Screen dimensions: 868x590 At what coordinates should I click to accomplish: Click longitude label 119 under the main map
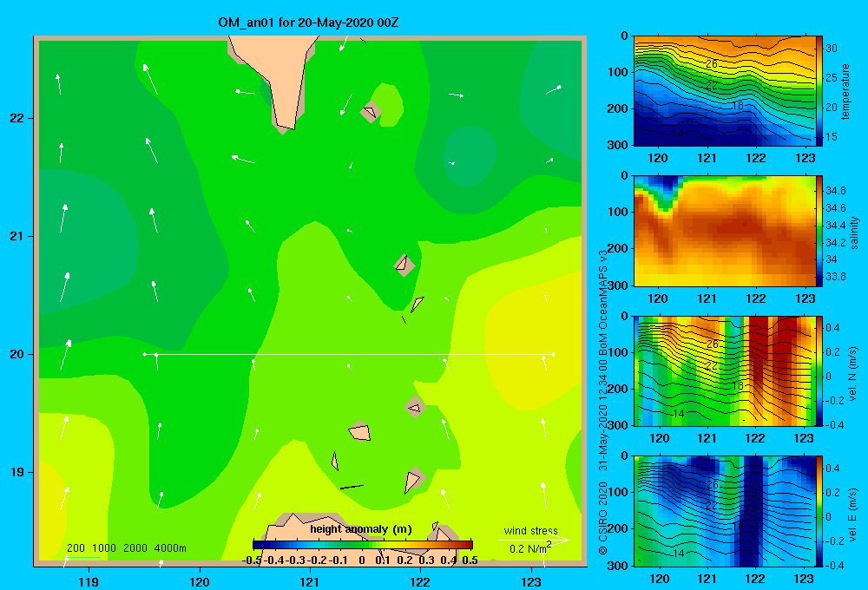tap(89, 581)
